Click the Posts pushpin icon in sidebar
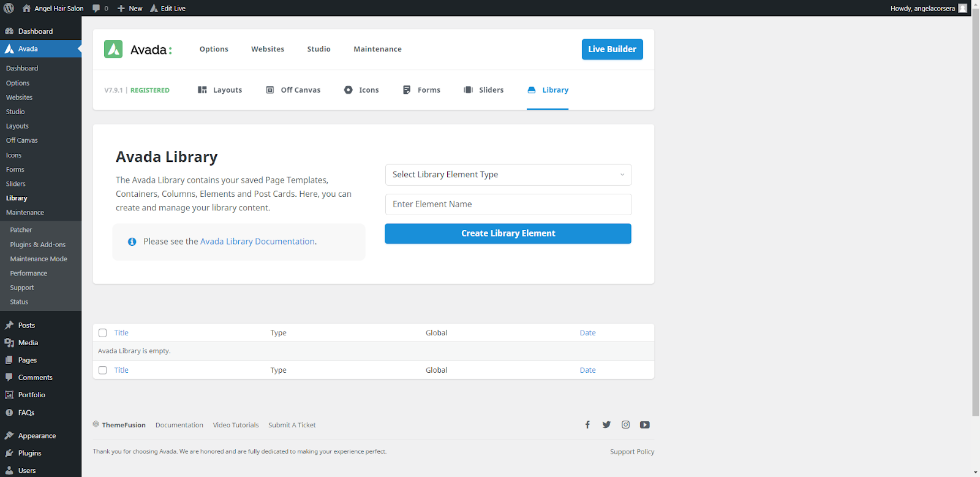The image size is (980, 477). click(9, 326)
